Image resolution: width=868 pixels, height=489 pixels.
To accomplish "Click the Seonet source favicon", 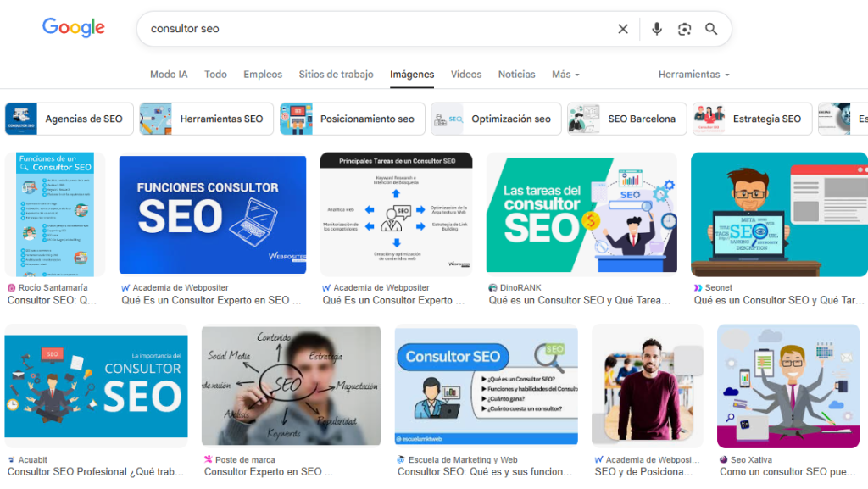I will [698, 287].
